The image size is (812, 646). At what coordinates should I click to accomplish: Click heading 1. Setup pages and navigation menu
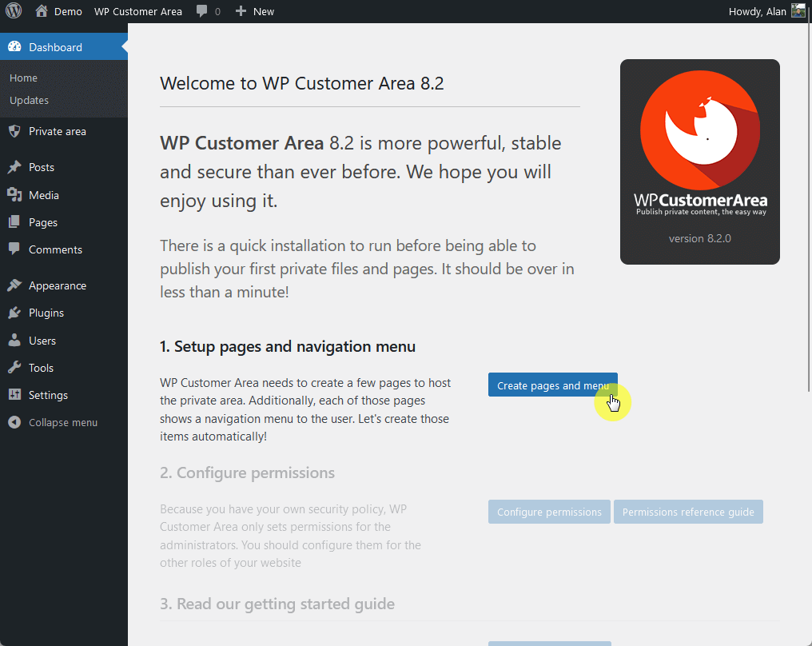[288, 346]
